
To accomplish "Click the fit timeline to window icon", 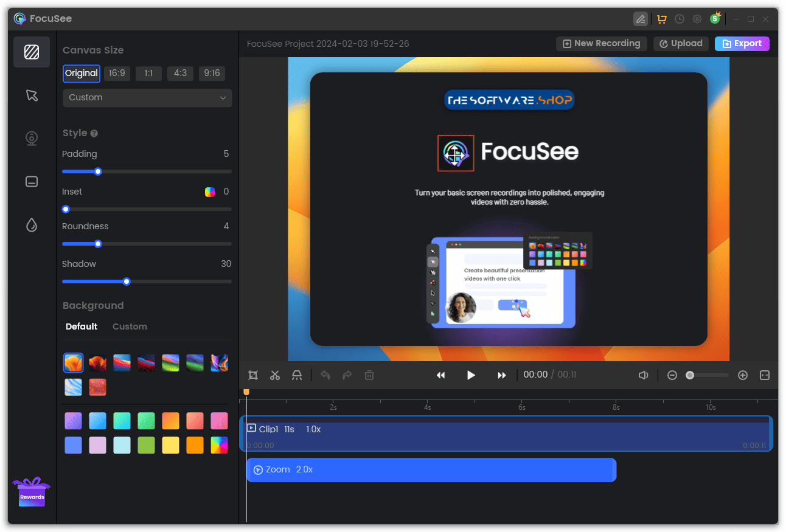I will click(765, 375).
